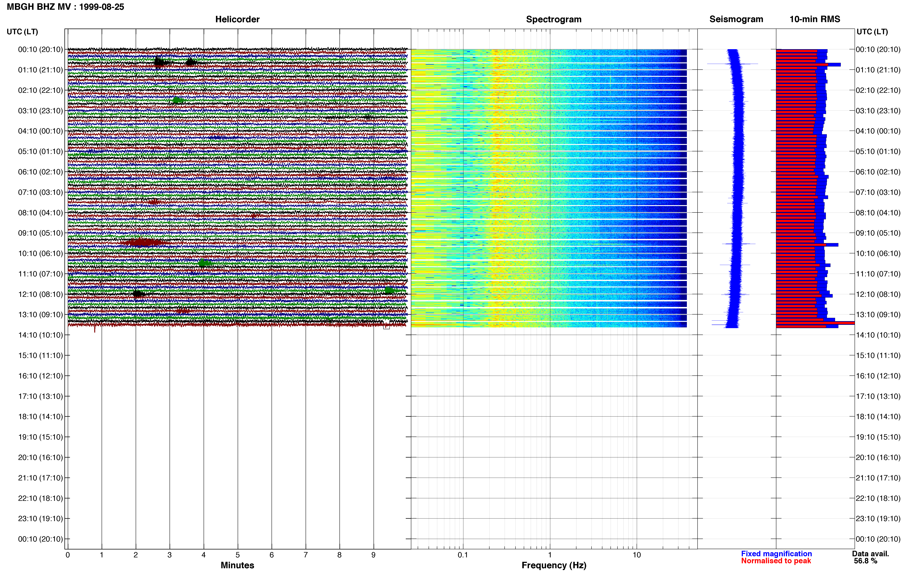Image resolution: width=924 pixels, height=578 pixels.
Task: Click left time label '14:10 (10:10)'
Action: [x=41, y=335]
